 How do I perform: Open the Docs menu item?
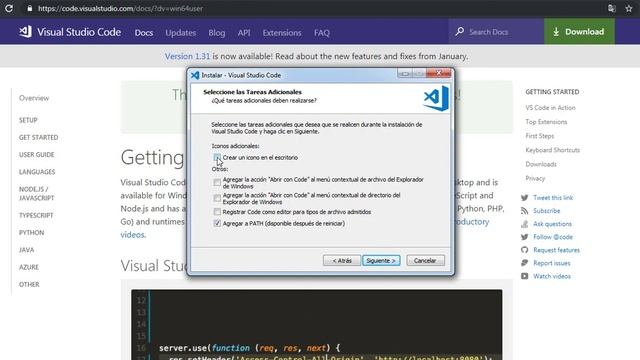(144, 33)
